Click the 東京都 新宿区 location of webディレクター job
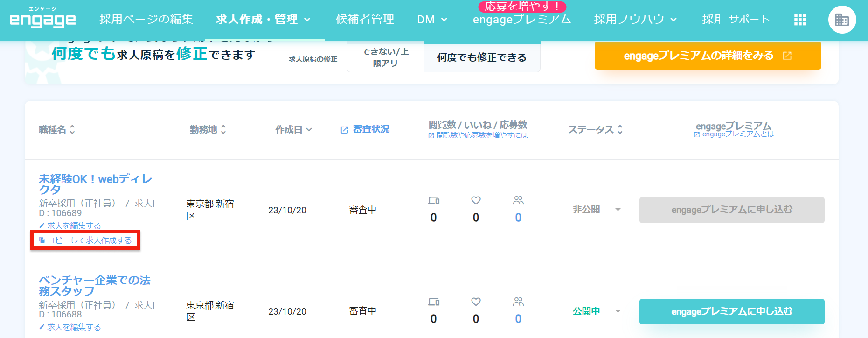868x338 pixels. [210, 210]
